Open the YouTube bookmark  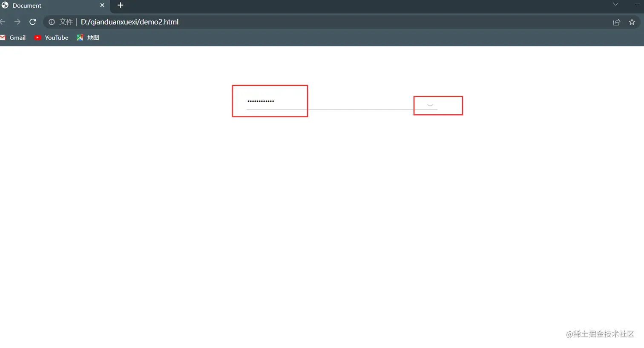click(x=51, y=38)
